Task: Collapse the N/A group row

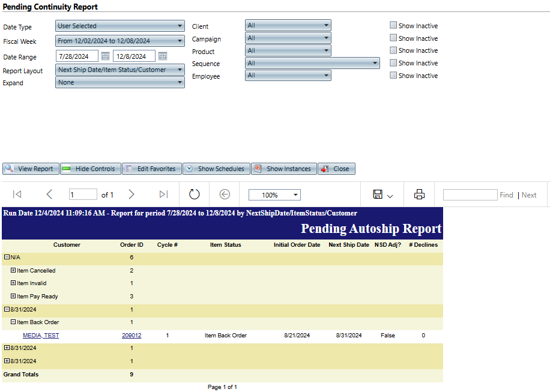Action: (7, 257)
